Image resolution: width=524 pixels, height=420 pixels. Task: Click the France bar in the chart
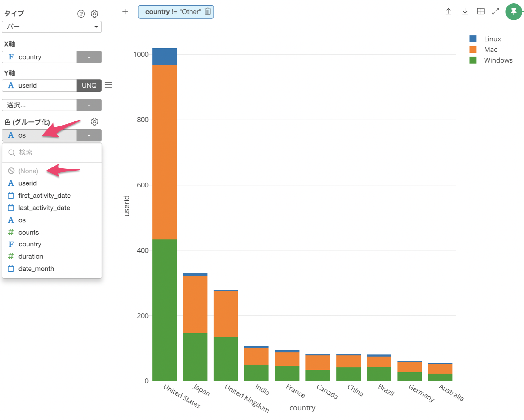coord(287,366)
